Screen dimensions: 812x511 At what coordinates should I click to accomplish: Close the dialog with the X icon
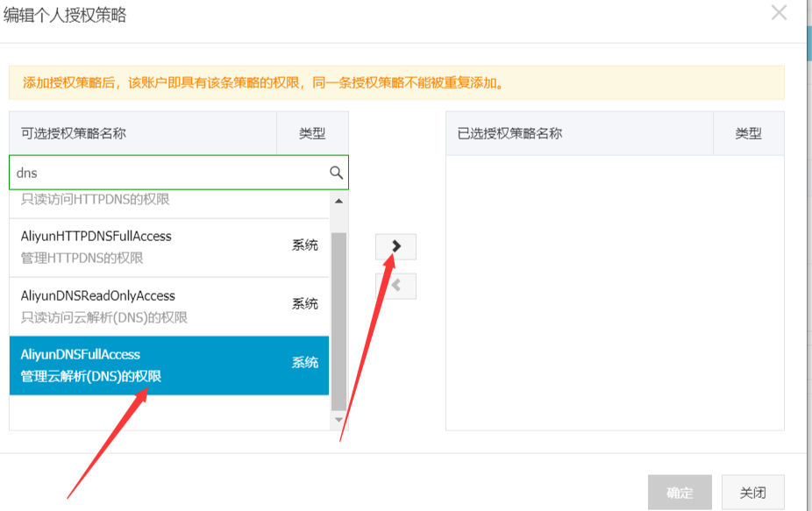click(x=778, y=13)
